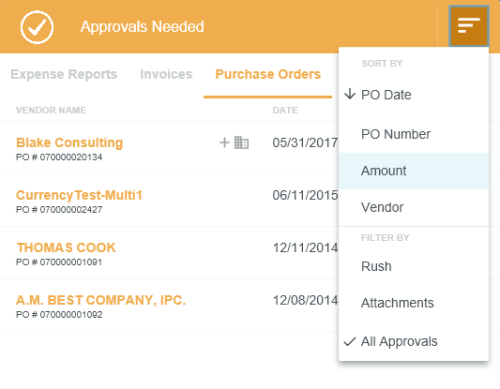Image resolution: width=500 pixels, height=389 pixels.
Task: Open the Blake Consulting purchase order
Action: pos(70,143)
